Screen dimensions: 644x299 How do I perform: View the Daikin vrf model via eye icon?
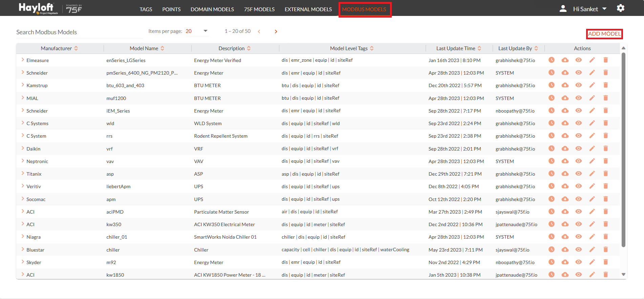(x=579, y=148)
